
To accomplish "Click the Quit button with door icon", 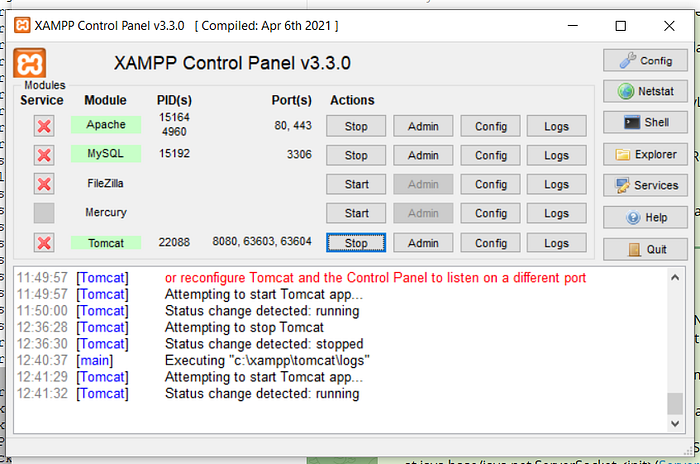I will (645, 249).
